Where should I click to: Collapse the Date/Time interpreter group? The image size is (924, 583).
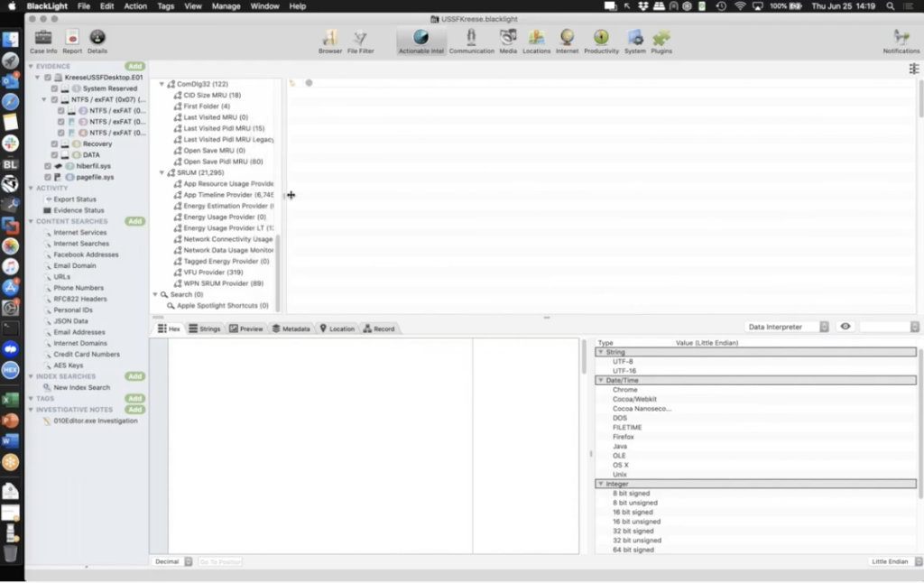click(600, 380)
